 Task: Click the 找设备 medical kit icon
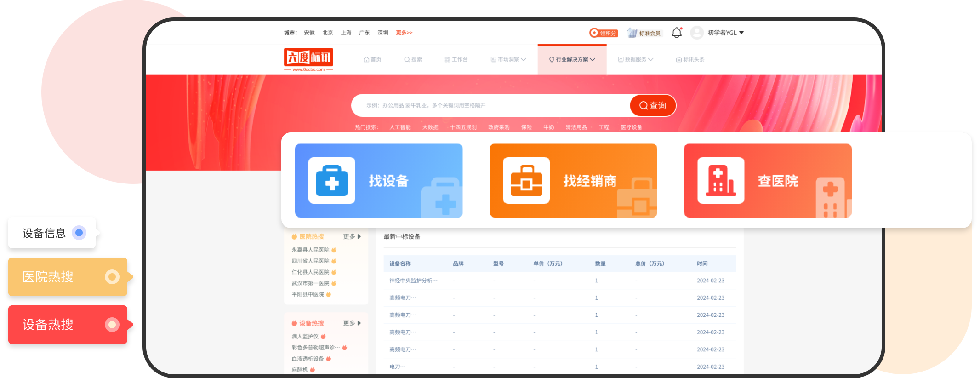point(332,181)
